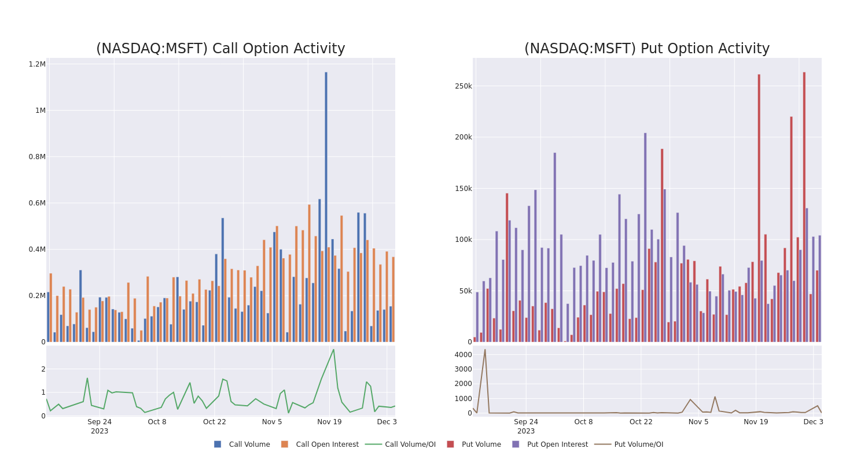
Task: Click the Call Volume/OI legend line marker
Action: coord(373,444)
